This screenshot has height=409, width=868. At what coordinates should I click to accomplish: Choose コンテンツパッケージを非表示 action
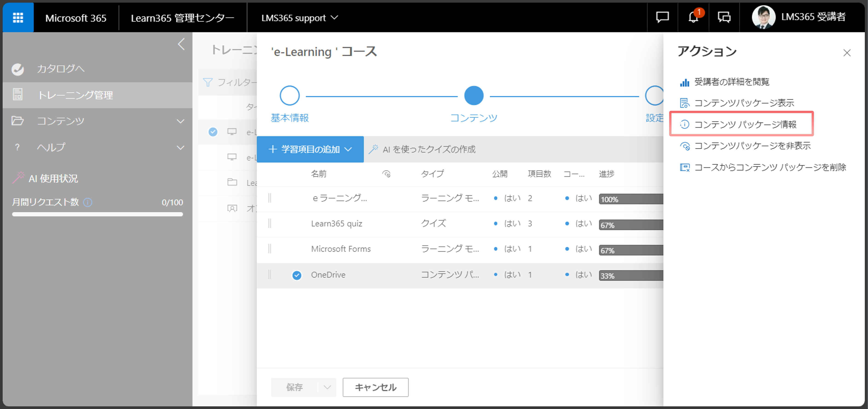tap(752, 146)
